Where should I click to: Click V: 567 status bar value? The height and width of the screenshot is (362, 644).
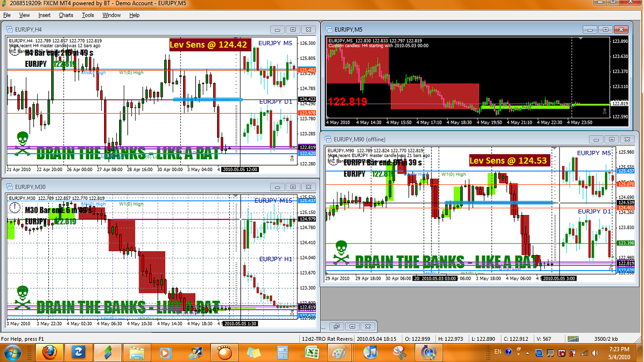tap(544, 339)
